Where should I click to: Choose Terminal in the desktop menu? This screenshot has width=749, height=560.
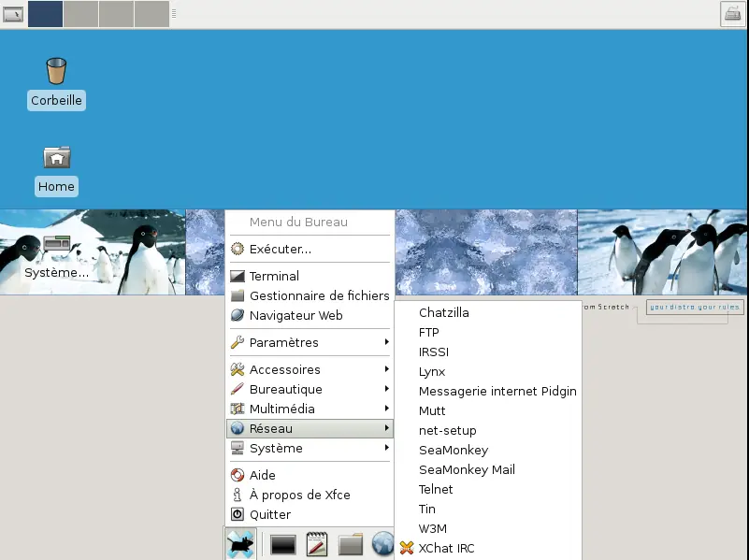(x=310, y=276)
